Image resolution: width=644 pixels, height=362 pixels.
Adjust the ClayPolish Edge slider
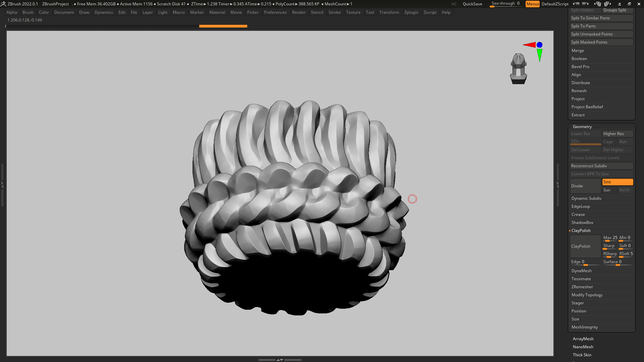click(585, 262)
